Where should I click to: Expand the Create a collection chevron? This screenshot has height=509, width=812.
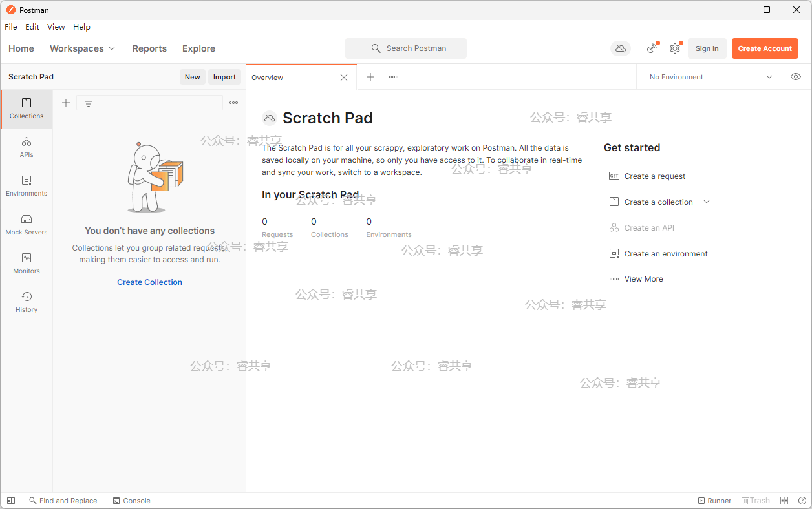tap(707, 202)
